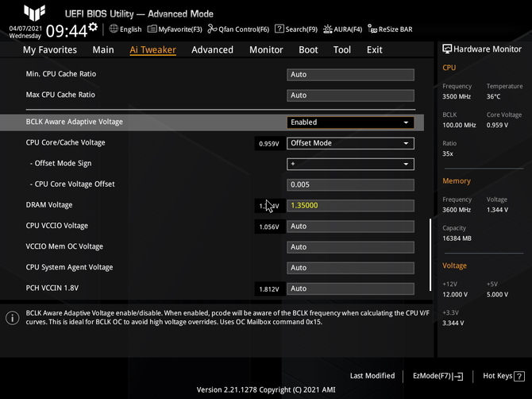Click the CPU VCCIO Voltage Auto field
This screenshot has height=399, width=532.
pyautogui.click(x=350, y=227)
